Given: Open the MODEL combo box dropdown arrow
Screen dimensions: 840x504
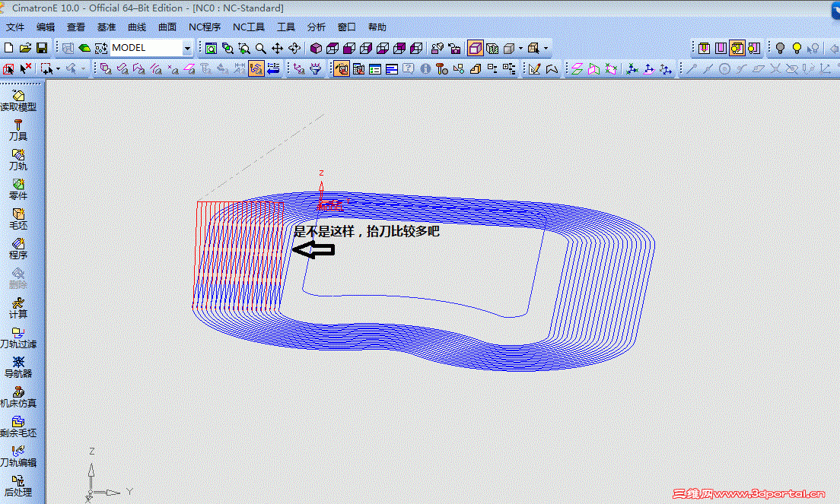Looking at the screenshot, I should pyautogui.click(x=187, y=48).
